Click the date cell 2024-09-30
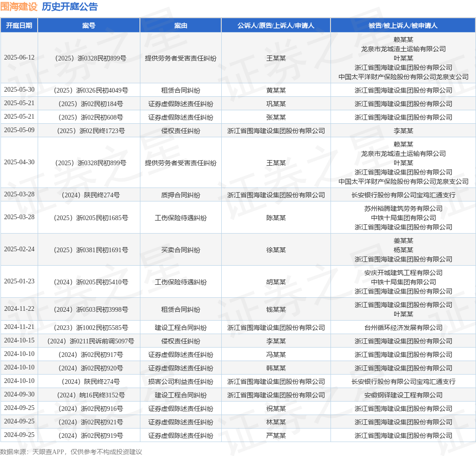 coord(19,394)
